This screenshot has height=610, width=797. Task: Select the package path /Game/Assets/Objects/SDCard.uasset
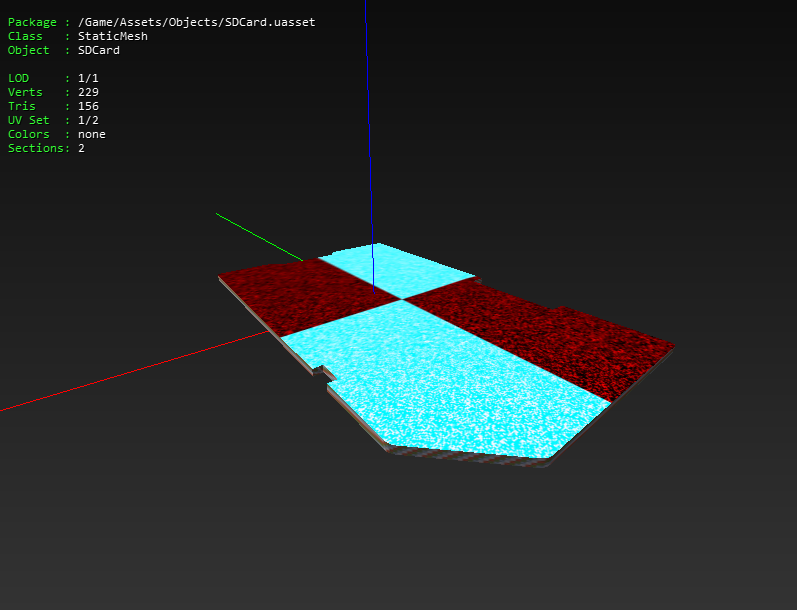196,22
